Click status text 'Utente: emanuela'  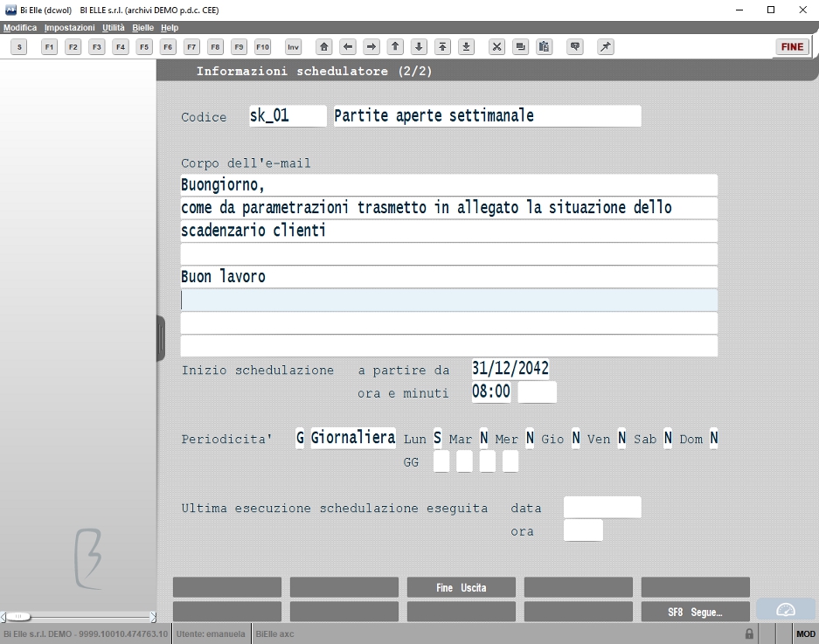211,634
